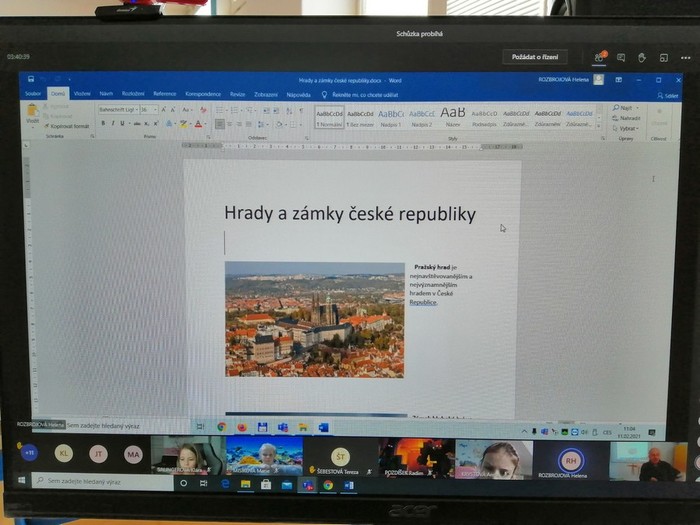Open font color dropdown arrow
This screenshot has height=525, width=700.
tap(205, 124)
